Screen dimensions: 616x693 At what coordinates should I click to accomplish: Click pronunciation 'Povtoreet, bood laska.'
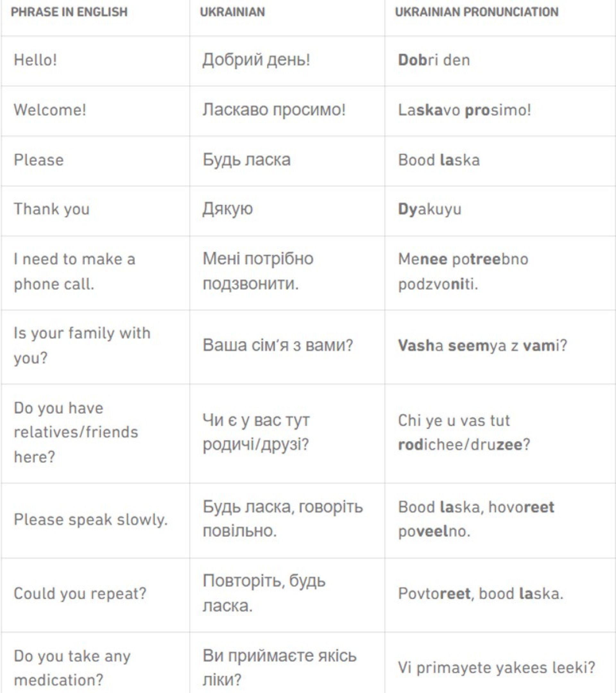[x=480, y=594]
